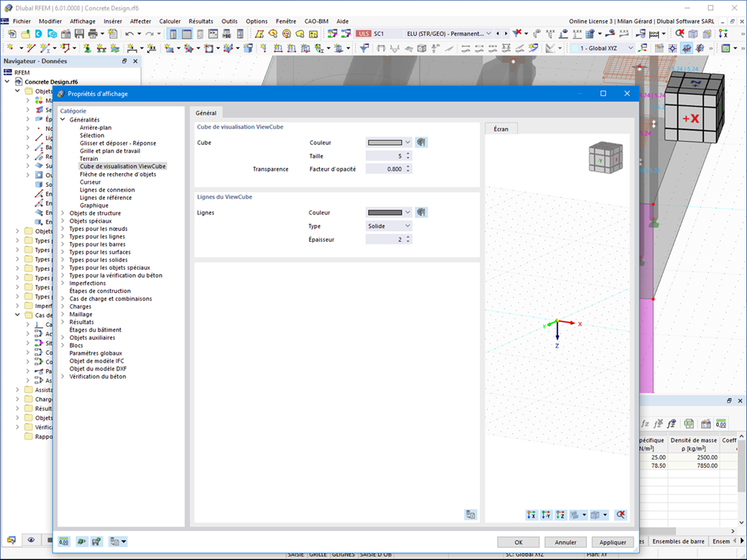Screen dimensions: 747x560
Task: Click the work plane grid icon near Global XYZ
Action: click(x=659, y=48)
